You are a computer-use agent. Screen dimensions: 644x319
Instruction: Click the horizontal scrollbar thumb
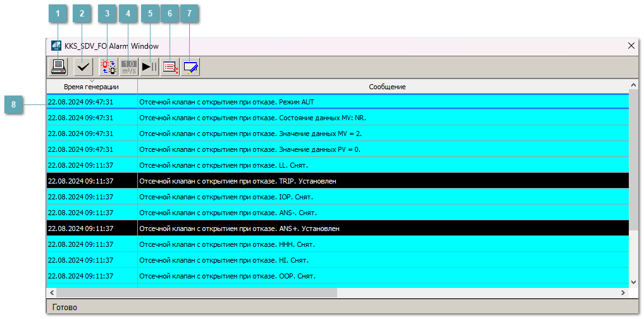point(197,293)
